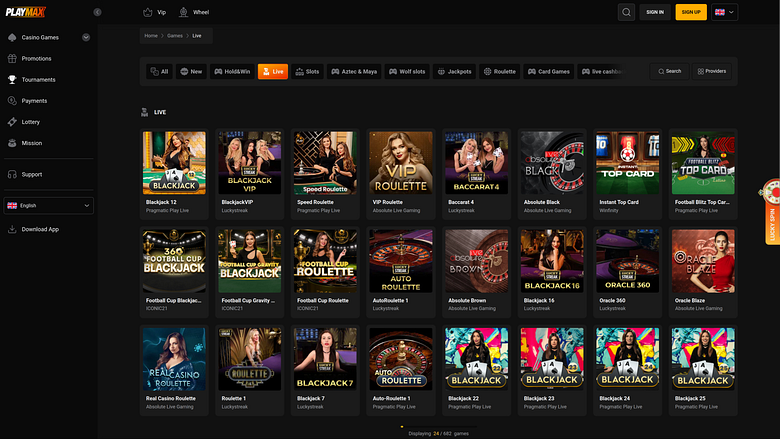Select the Slots category tab

[307, 72]
